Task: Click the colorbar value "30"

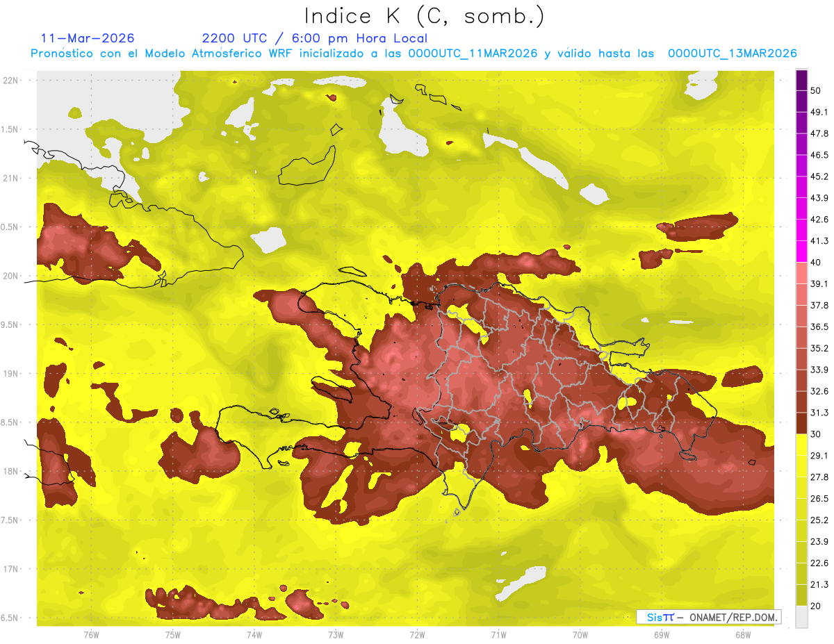Action: tap(816, 434)
